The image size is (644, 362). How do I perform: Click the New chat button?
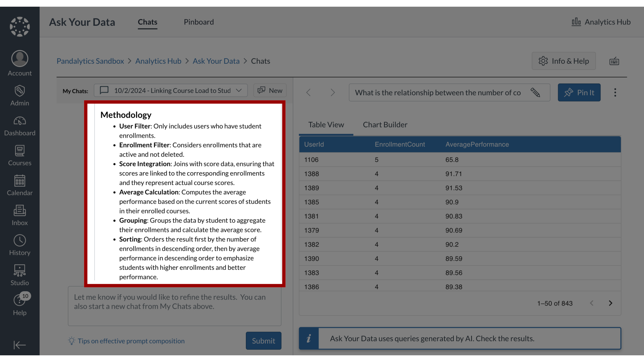coord(270,90)
